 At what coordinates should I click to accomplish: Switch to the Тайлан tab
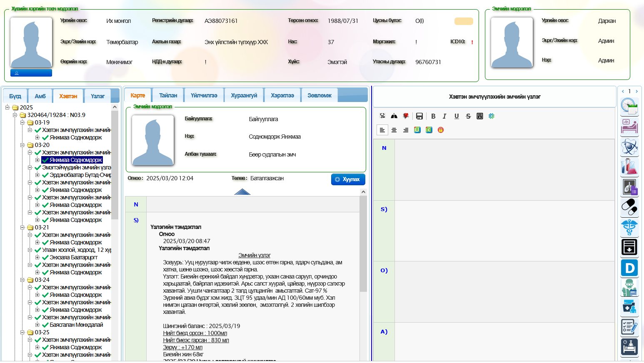pos(168,95)
